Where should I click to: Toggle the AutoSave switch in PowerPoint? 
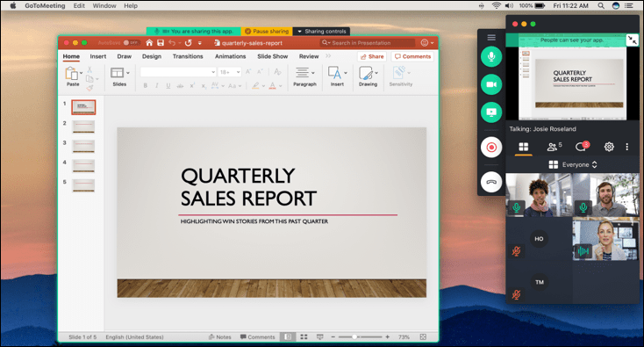(131, 43)
